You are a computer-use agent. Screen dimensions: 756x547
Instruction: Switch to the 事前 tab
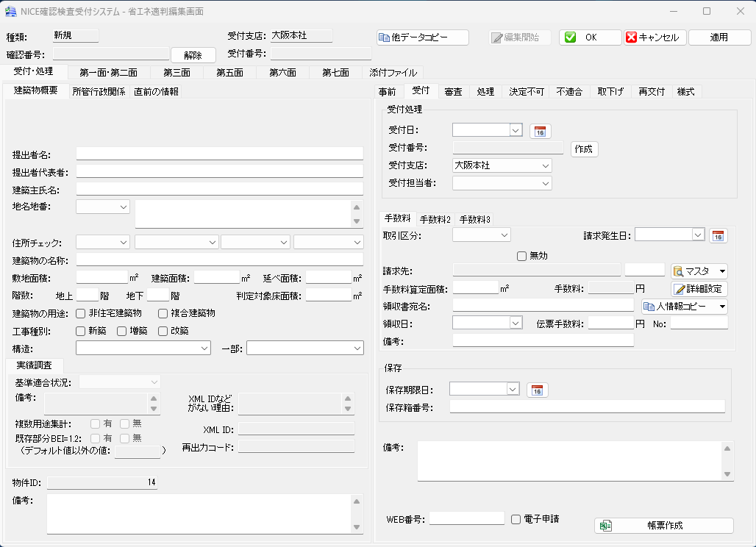pos(387,92)
